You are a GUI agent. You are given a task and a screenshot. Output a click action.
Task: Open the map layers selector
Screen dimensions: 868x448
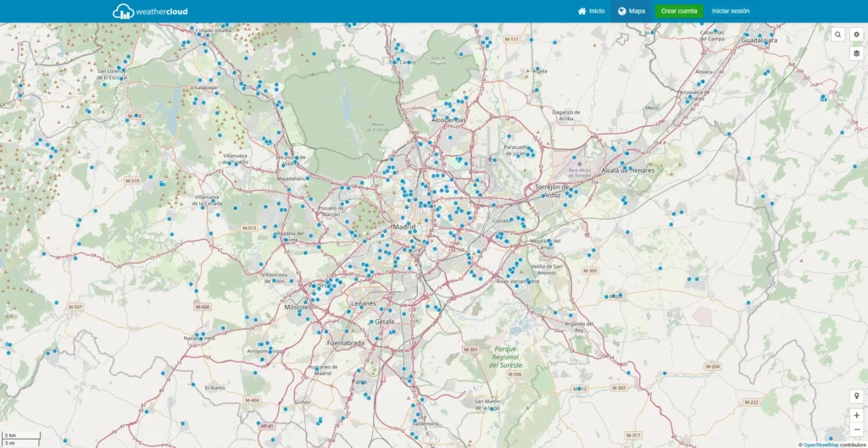(856, 53)
